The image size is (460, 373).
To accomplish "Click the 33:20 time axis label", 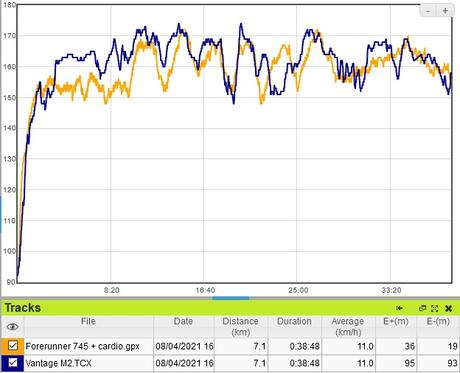I will coord(391,290).
